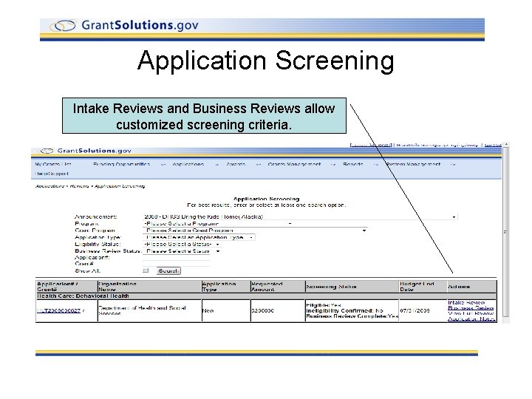Image resolution: width=532 pixels, height=399 pixels.
Task: Open the Reports menu
Action: click(x=353, y=164)
